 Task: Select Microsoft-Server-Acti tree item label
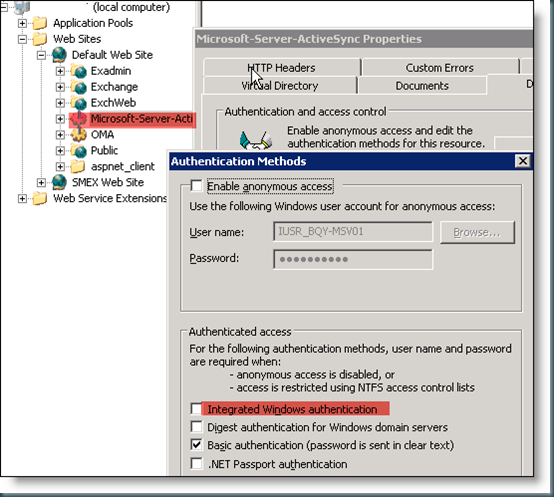tap(142, 119)
